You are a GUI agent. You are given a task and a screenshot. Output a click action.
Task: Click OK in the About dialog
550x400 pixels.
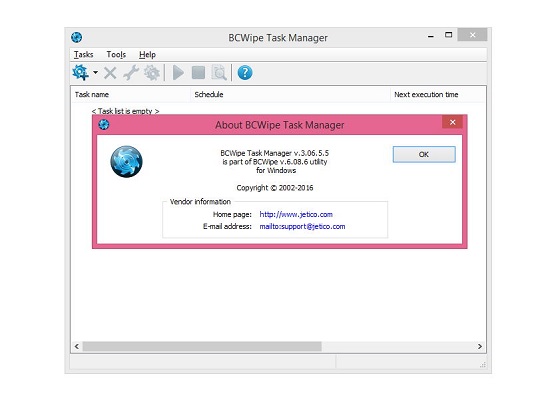(x=424, y=154)
